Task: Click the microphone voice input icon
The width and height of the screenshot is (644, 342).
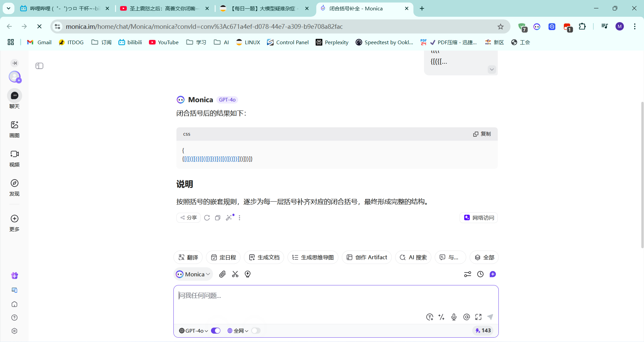Action: tap(454, 317)
